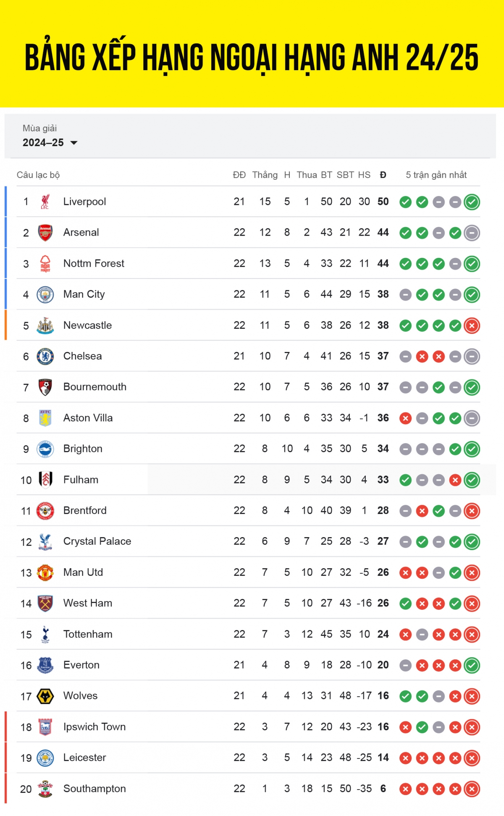This screenshot has width=504, height=816.
Task: Click the Câu lạc bộ header
Action: pyautogui.click(x=38, y=175)
